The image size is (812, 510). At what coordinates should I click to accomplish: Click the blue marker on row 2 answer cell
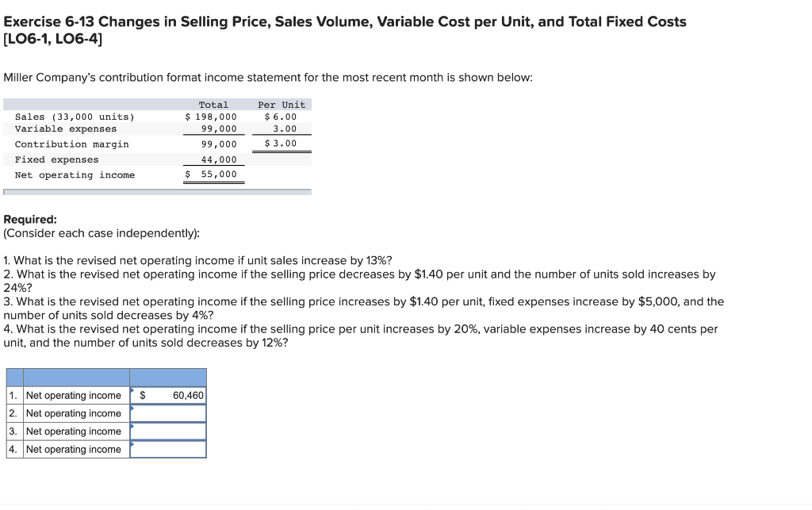tap(132, 408)
